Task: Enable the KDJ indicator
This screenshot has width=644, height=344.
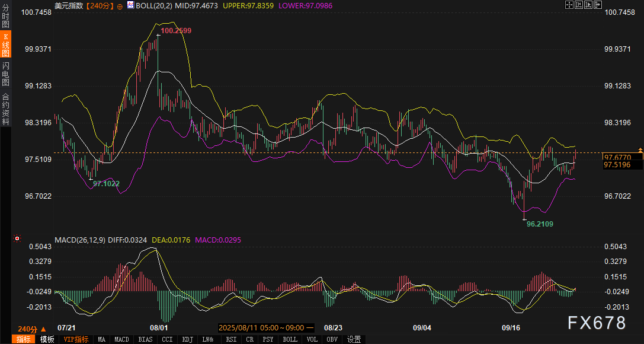Action: pos(187,339)
